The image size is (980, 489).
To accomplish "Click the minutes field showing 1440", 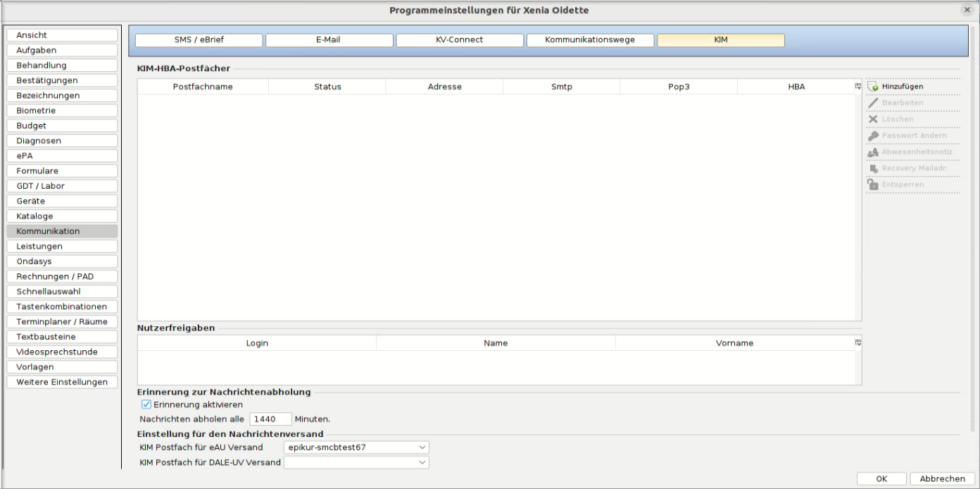I will click(x=270, y=419).
